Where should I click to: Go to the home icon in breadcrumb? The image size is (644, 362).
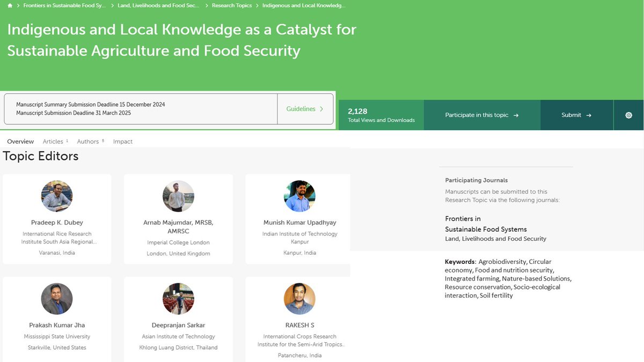coord(10,5)
